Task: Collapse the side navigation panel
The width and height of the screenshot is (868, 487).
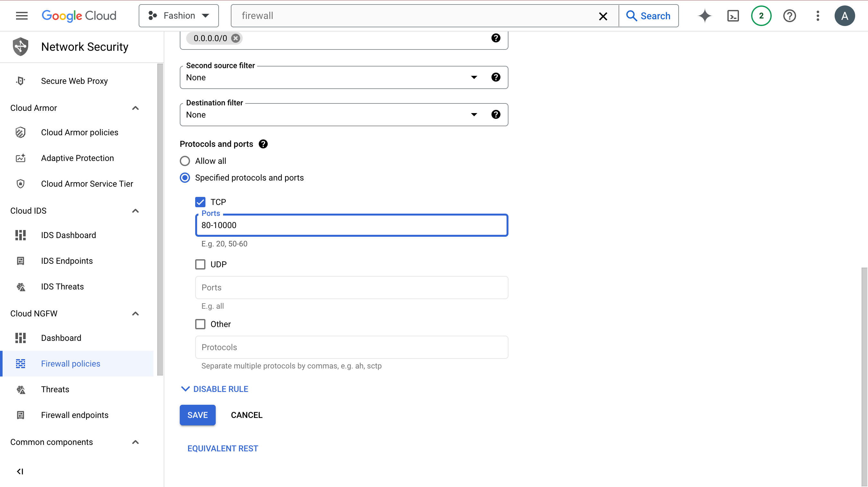Action: coord(20,471)
